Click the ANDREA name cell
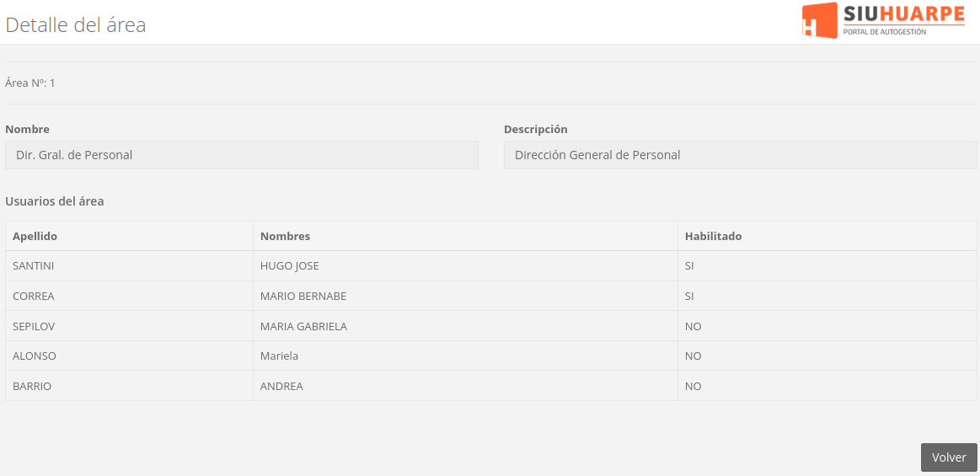 point(281,387)
